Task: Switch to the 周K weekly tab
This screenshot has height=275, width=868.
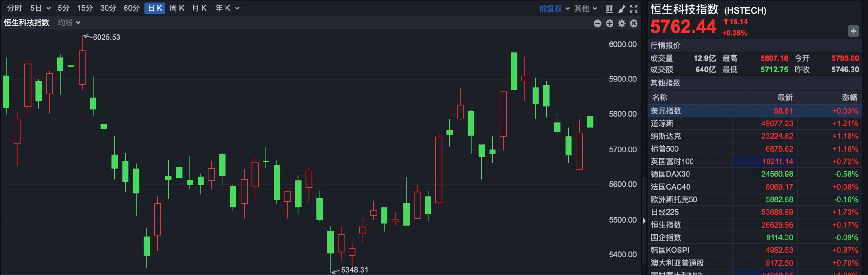Action: tap(177, 8)
